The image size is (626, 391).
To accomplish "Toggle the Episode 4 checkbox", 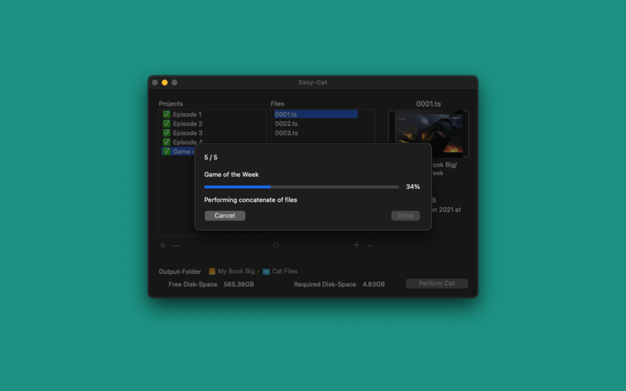I will point(166,142).
